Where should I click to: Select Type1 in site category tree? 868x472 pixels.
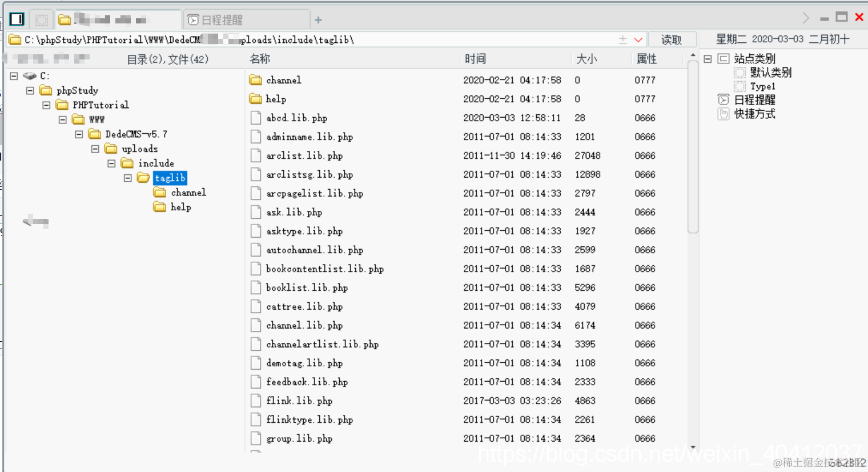pyautogui.click(x=762, y=86)
